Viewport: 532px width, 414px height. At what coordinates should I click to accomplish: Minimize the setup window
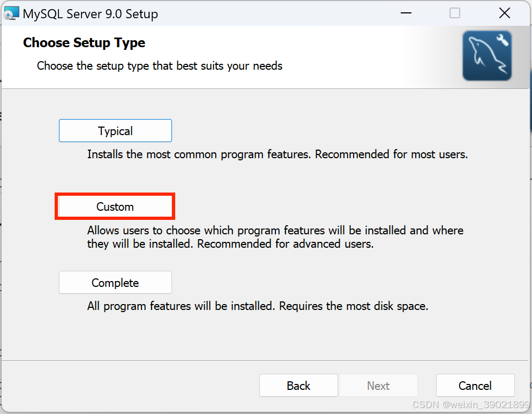[x=406, y=13]
